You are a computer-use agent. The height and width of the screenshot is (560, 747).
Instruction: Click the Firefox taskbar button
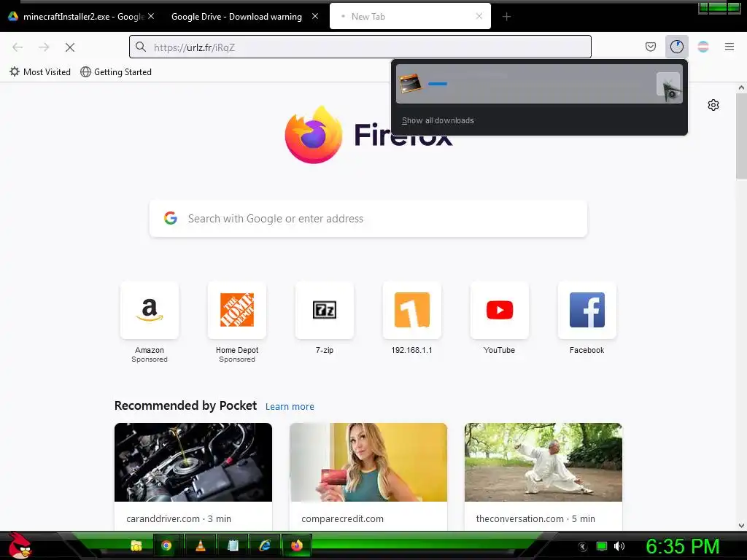tap(297, 545)
